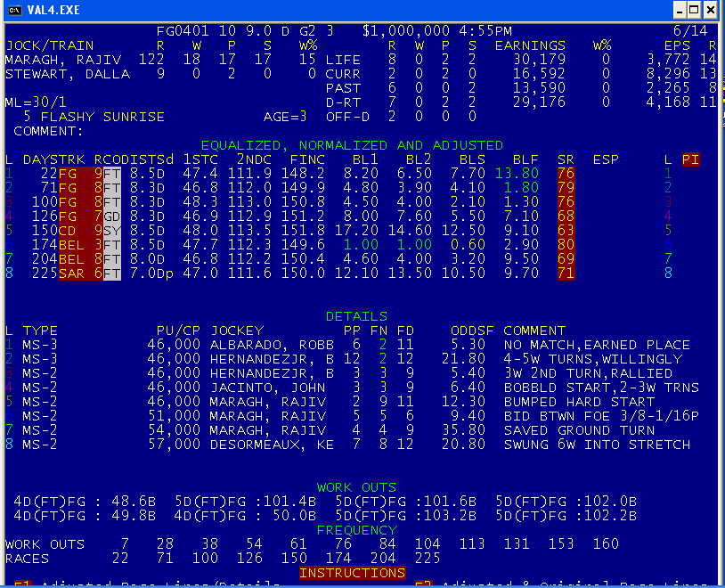This screenshot has height=588, width=725.
Task: Click the CURR earnings 16,592
Action: (x=539, y=74)
